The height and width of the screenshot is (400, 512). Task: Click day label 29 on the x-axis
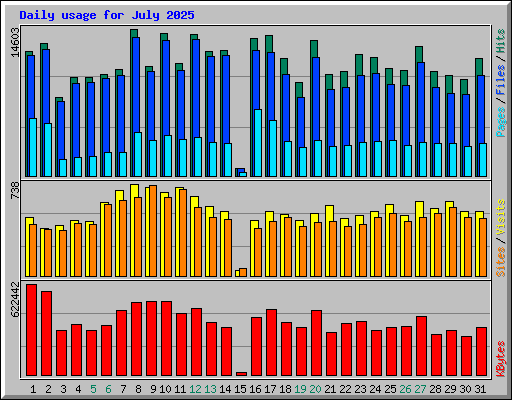[450, 389]
